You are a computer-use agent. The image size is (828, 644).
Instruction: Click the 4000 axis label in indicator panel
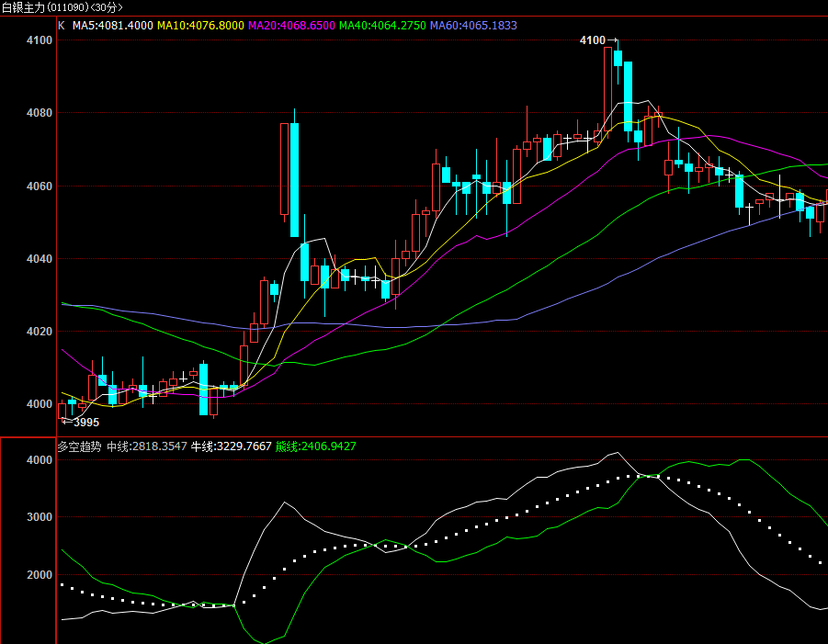(40, 460)
